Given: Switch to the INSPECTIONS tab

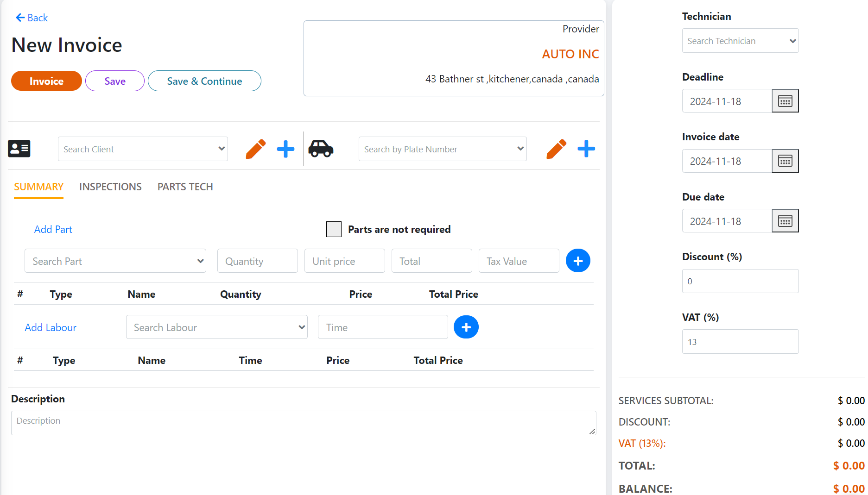Looking at the screenshot, I should pyautogui.click(x=110, y=187).
